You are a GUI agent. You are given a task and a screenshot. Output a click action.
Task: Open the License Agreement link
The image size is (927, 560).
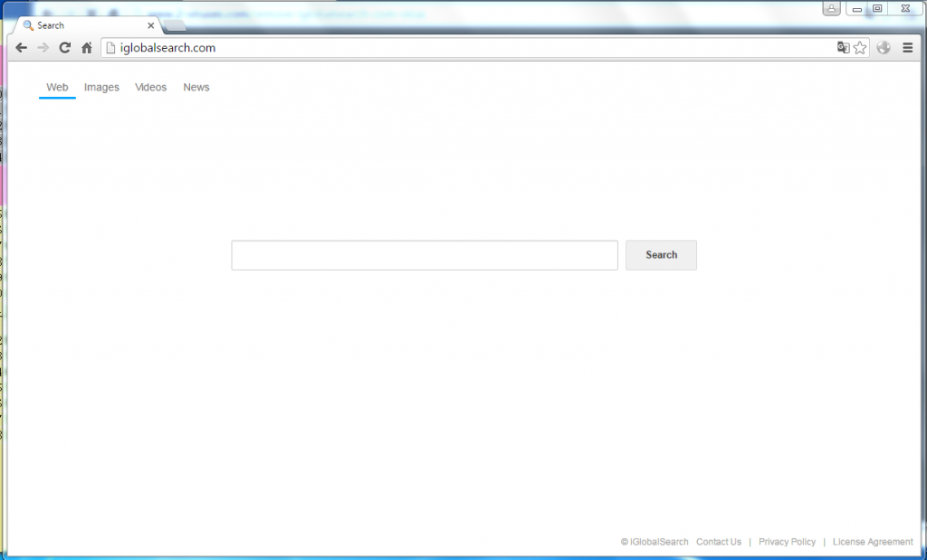873,542
